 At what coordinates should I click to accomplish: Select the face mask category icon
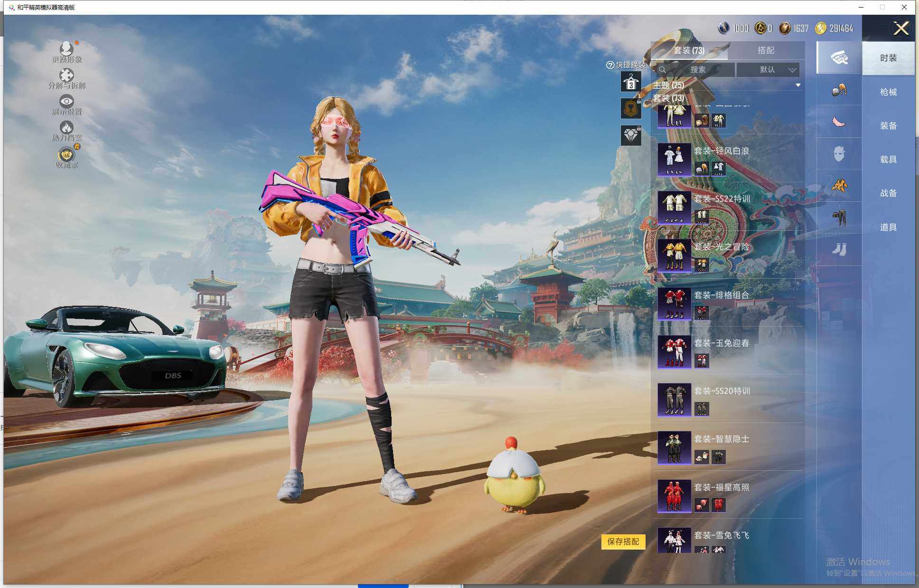coord(839,154)
